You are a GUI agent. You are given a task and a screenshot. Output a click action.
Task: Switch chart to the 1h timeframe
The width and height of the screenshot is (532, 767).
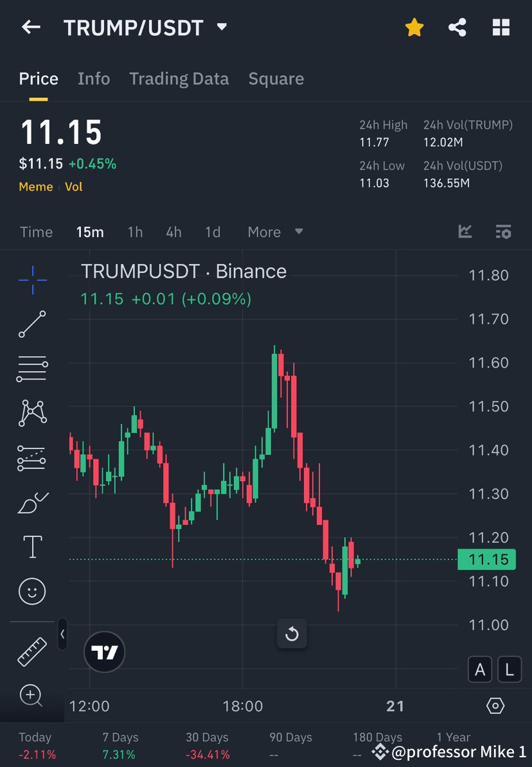pyautogui.click(x=135, y=232)
